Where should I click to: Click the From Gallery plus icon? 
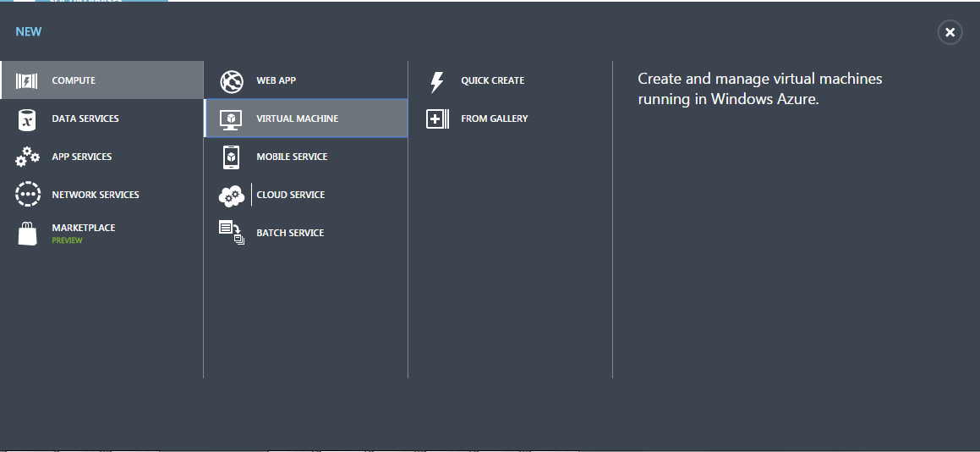point(437,119)
